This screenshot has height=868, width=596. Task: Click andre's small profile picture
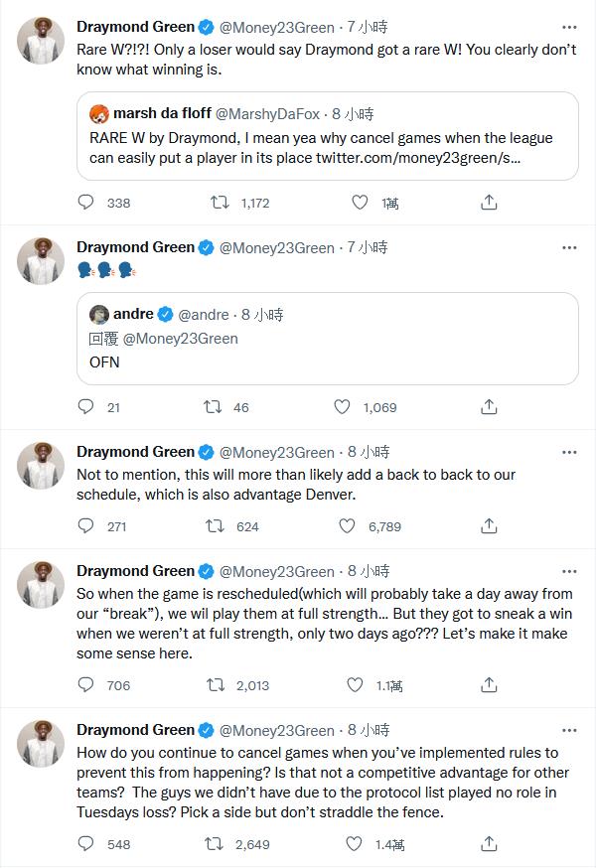pyautogui.click(x=98, y=315)
